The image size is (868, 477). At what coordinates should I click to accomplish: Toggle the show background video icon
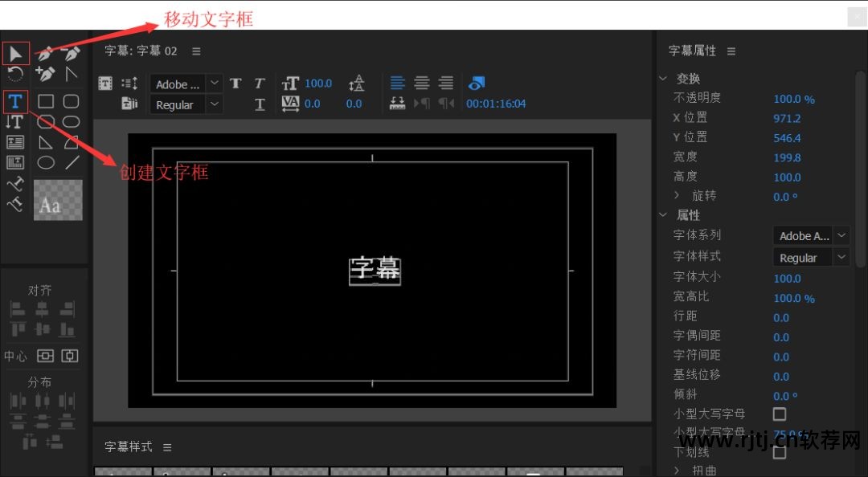[477, 83]
